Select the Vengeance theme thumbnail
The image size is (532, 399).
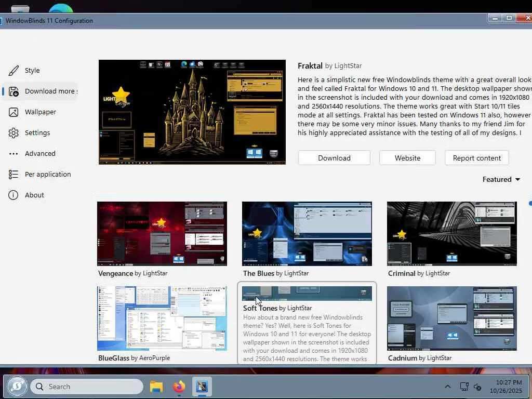(x=162, y=234)
